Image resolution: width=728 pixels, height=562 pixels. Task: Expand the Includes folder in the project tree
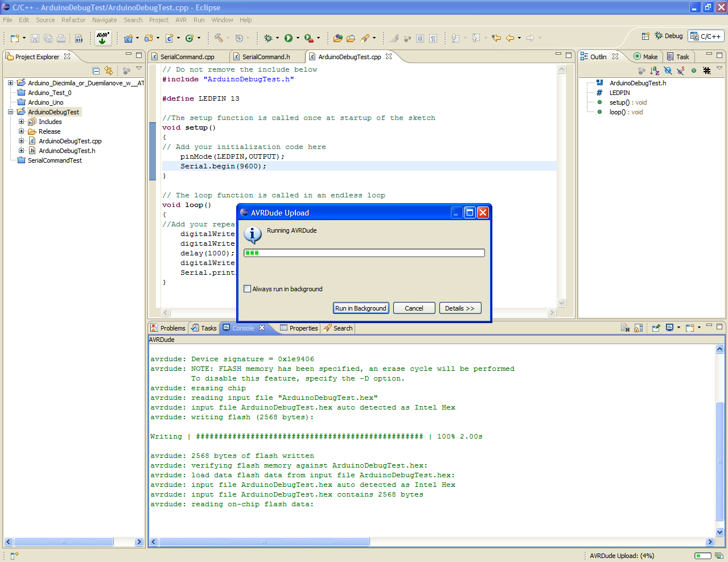(x=22, y=122)
